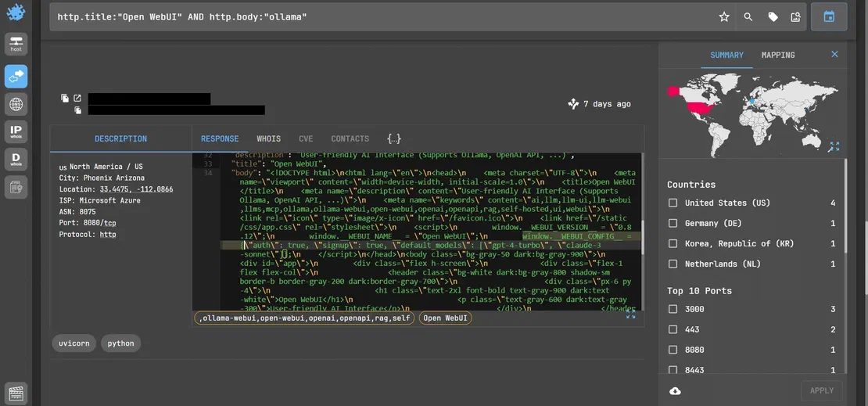868x406 pixels.
Task: Check the port 443 checkbox
Action: pyautogui.click(x=673, y=329)
